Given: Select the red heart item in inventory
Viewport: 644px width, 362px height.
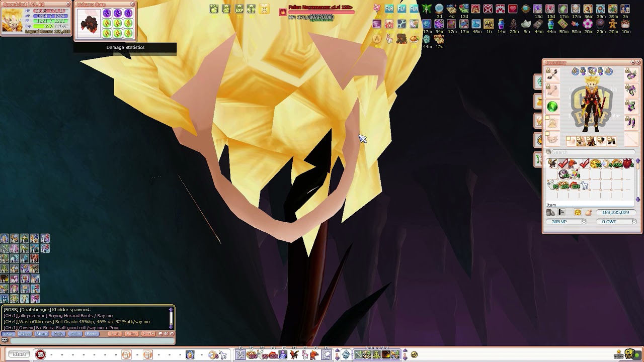Looking at the screenshot, I should coord(627,163).
